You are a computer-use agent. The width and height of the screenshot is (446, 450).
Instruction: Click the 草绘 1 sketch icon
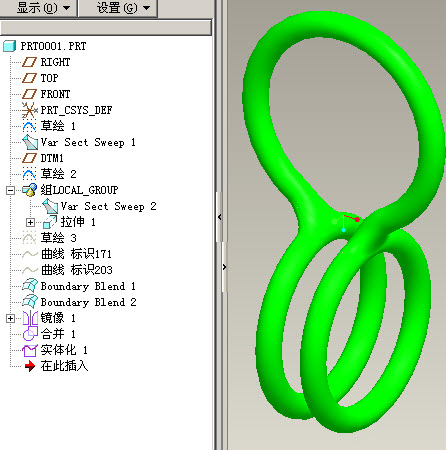(x=29, y=126)
